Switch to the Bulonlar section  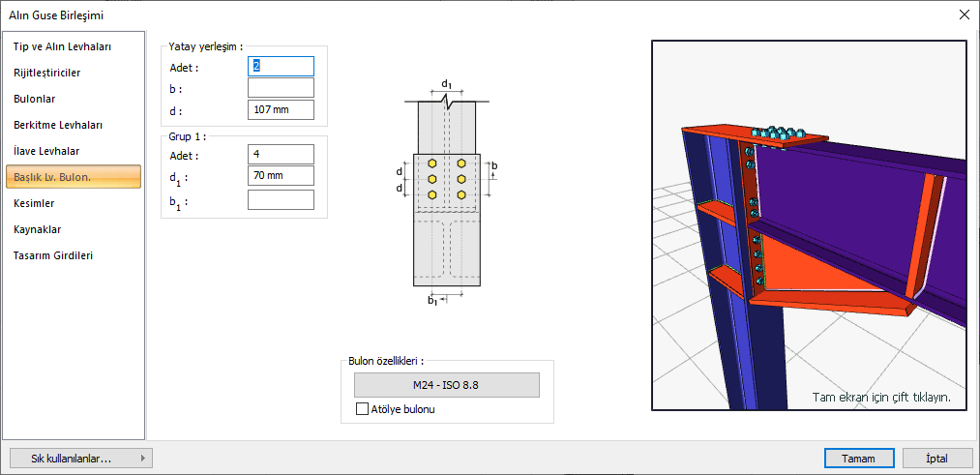pyautogui.click(x=34, y=99)
